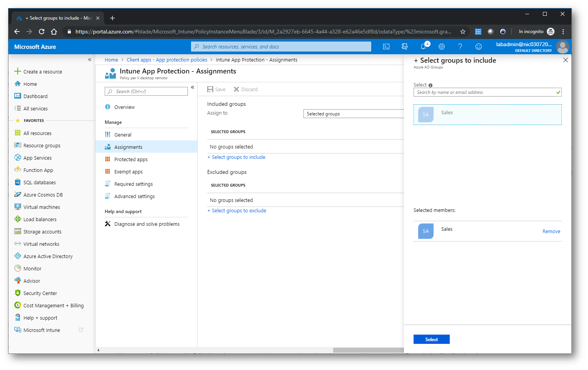This screenshot has height=370, width=588.
Task: Select the Sales group in results
Action: (x=487, y=115)
